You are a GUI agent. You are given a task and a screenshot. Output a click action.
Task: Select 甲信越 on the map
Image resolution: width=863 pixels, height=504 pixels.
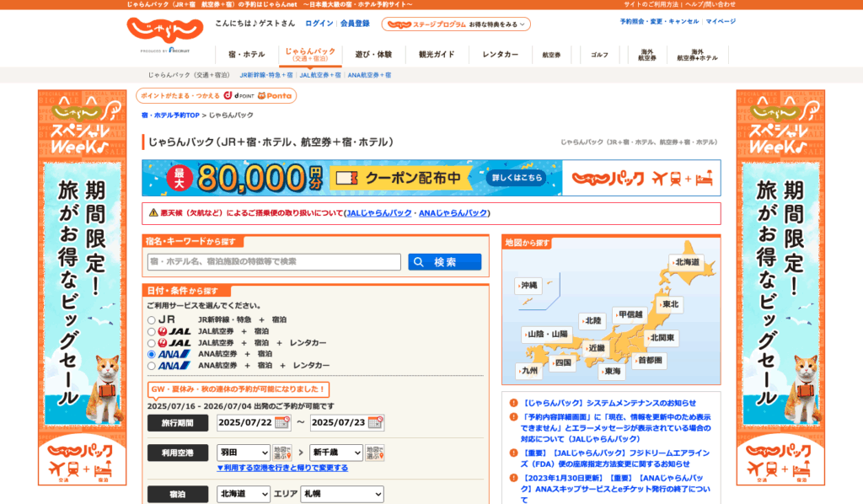pyautogui.click(x=629, y=314)
